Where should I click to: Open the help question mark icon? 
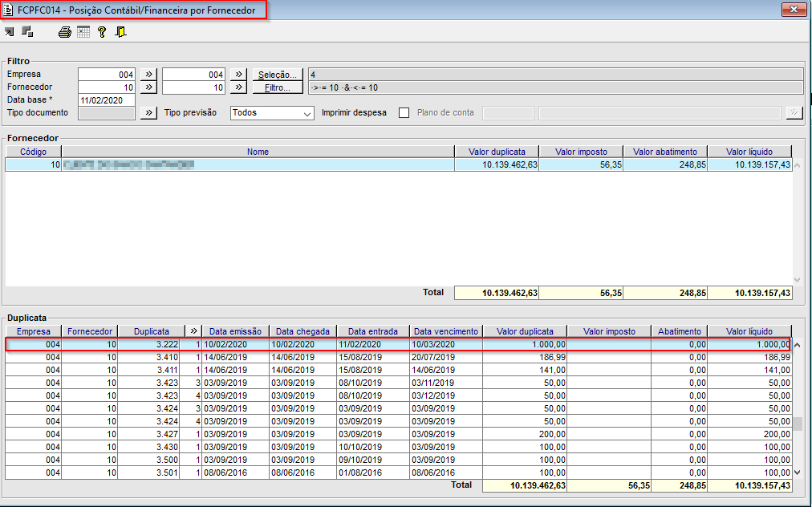point(102,32)
